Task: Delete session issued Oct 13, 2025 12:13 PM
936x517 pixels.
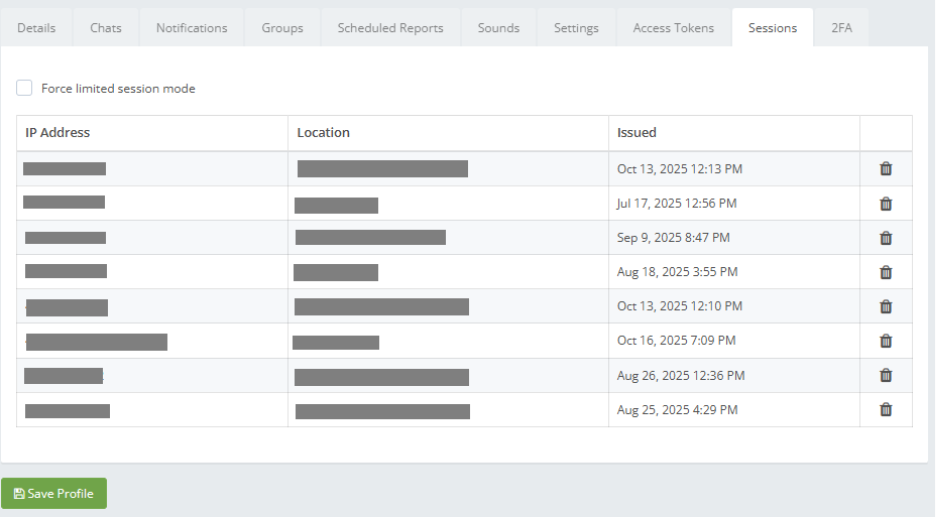Action: click(x=885, y=169)
